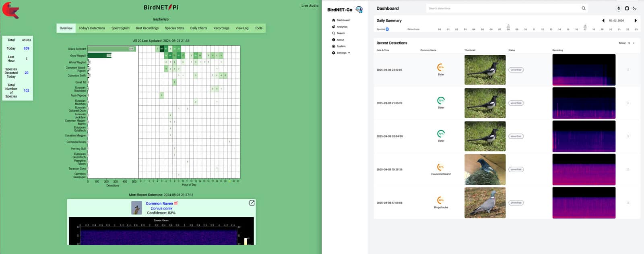Open the View Log tab
The image size is (644, 254).
tap(242, 28)
